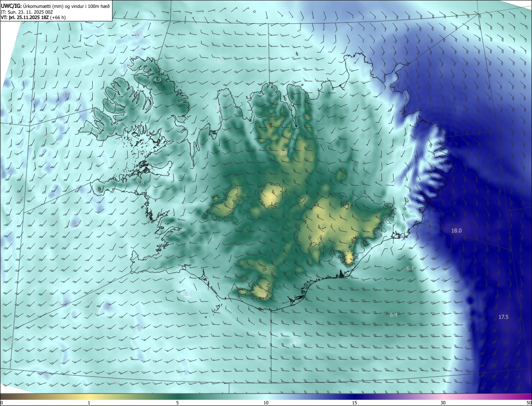Click the 4.9 value label on the map
The image size is (532, 406).
(157, 80)
